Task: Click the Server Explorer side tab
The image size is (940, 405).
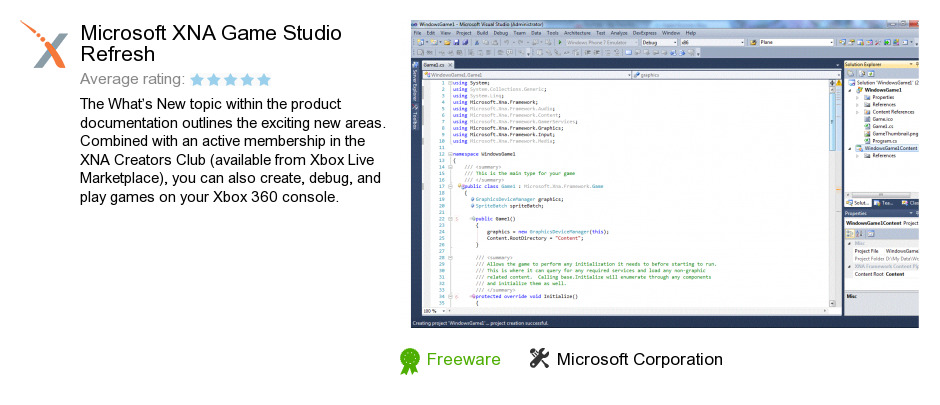Action: tap(414, 82)
